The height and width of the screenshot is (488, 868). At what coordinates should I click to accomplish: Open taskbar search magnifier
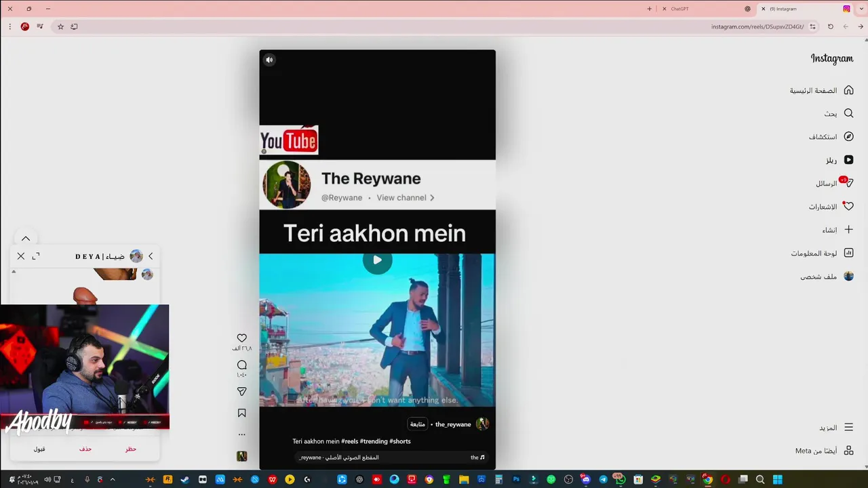pyautogui.click(x=760, y=479)
